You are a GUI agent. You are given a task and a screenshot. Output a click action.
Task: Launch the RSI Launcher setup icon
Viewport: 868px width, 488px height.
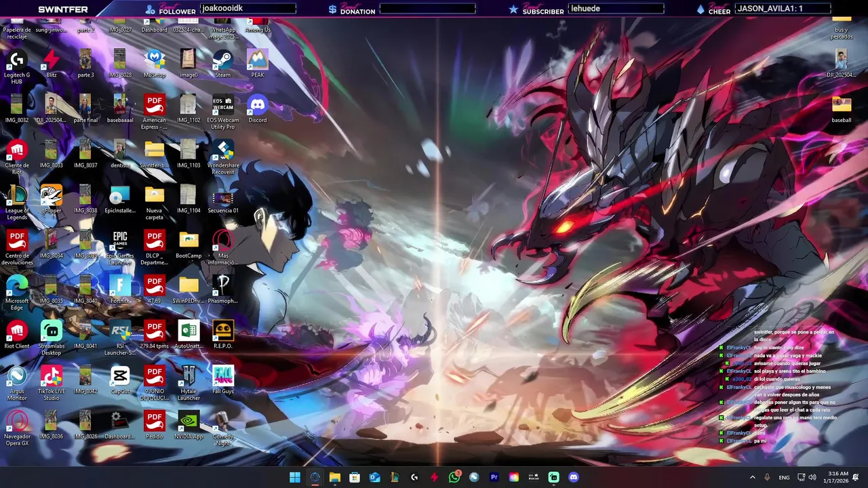click(120, 338)
